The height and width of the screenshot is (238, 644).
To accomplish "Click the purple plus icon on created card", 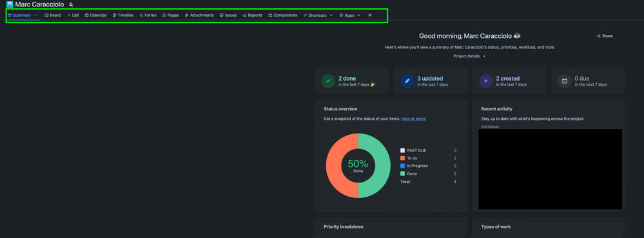I will (486, 81).
